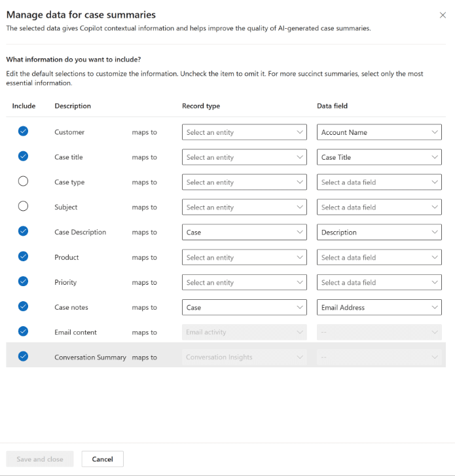Uncheck the Case title include checkbox
Viewport: 455px width, 476px height.
pos(24,156)
